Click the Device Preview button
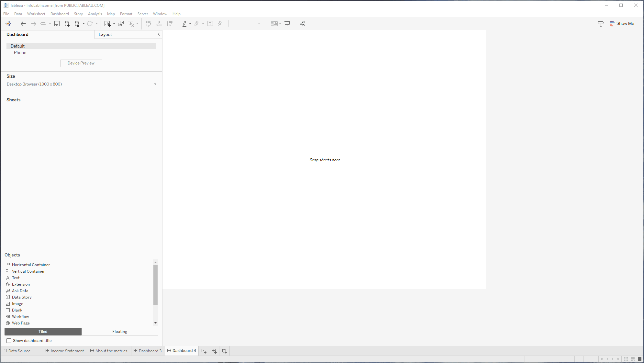Viewport: 644px width, 363px height. click(81, 63)
